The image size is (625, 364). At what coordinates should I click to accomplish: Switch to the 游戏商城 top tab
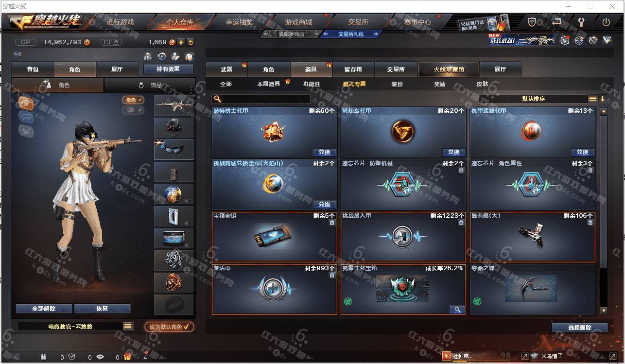point(298,22)
